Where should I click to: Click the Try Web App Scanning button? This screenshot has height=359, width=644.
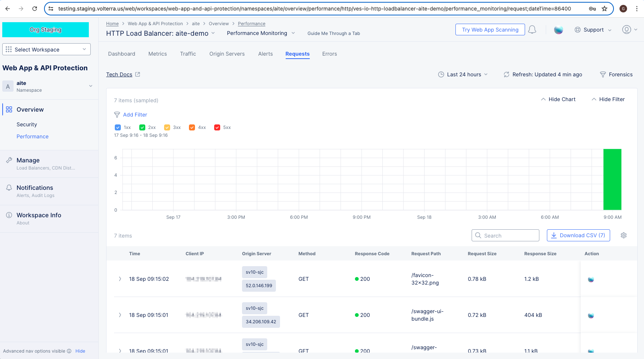(490, 29)
